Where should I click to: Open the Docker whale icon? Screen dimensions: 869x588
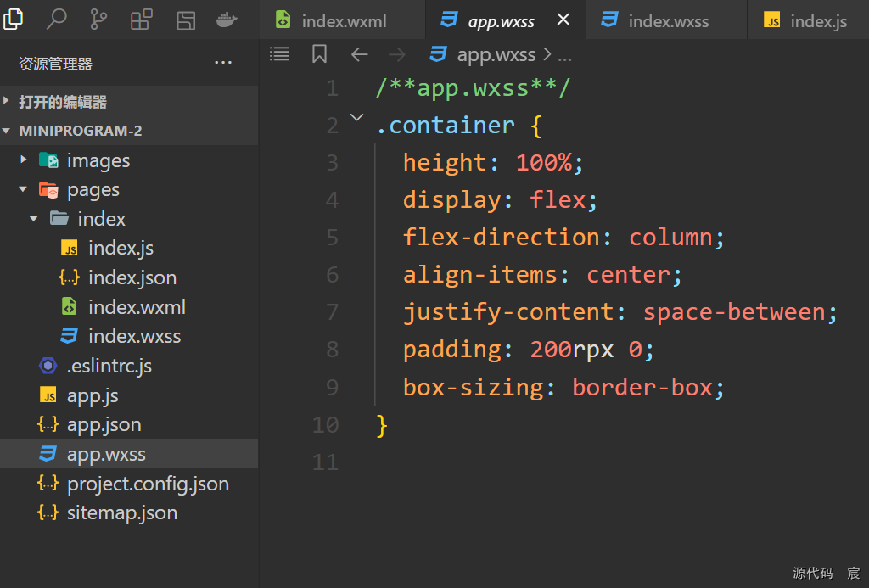pos(227,20)
